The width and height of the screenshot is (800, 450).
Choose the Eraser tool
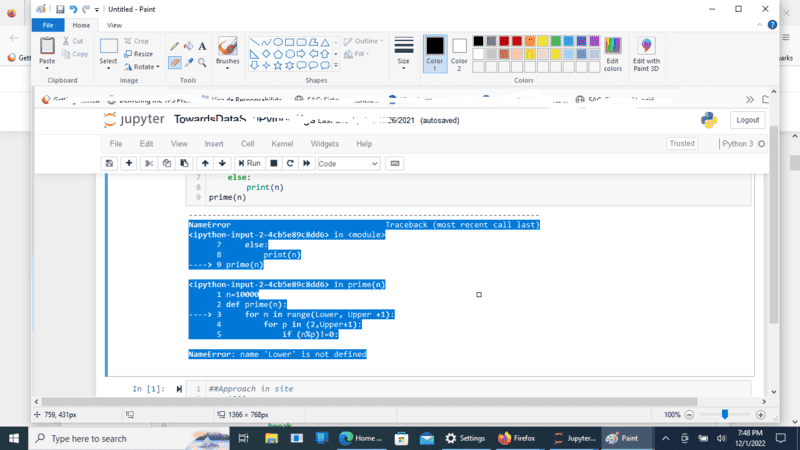pos(174,61)
